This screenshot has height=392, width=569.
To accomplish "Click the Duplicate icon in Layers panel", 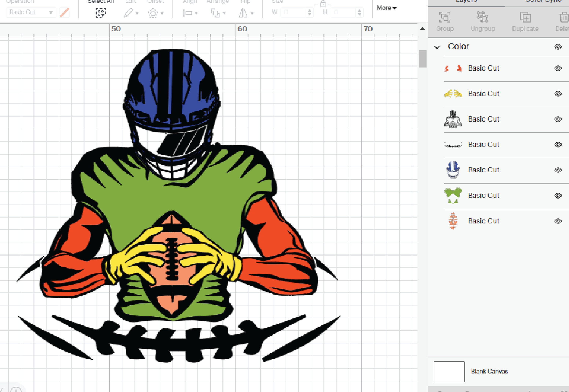I will click(x=525, y=18).
